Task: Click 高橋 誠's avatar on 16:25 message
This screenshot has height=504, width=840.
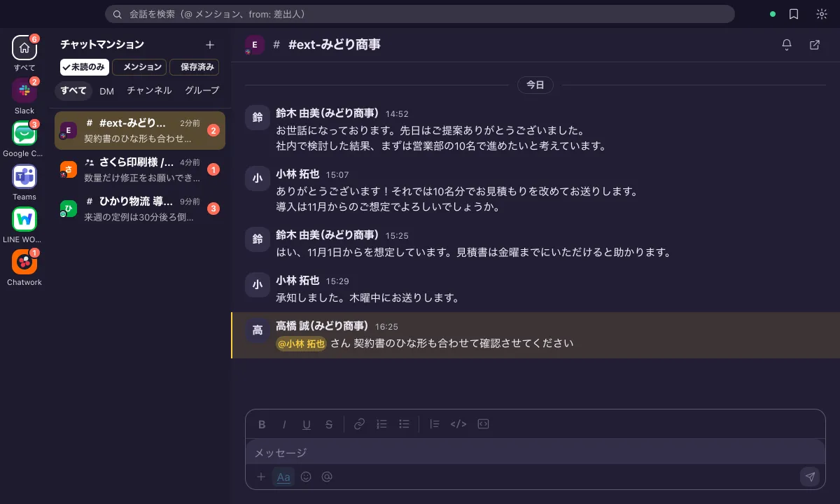Action: (258, 330)
